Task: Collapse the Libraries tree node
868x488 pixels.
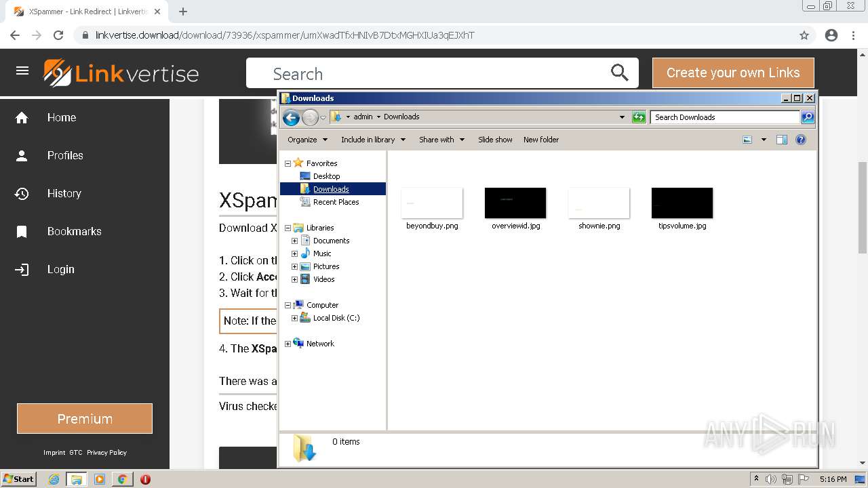Action: (x=288, y=228)
